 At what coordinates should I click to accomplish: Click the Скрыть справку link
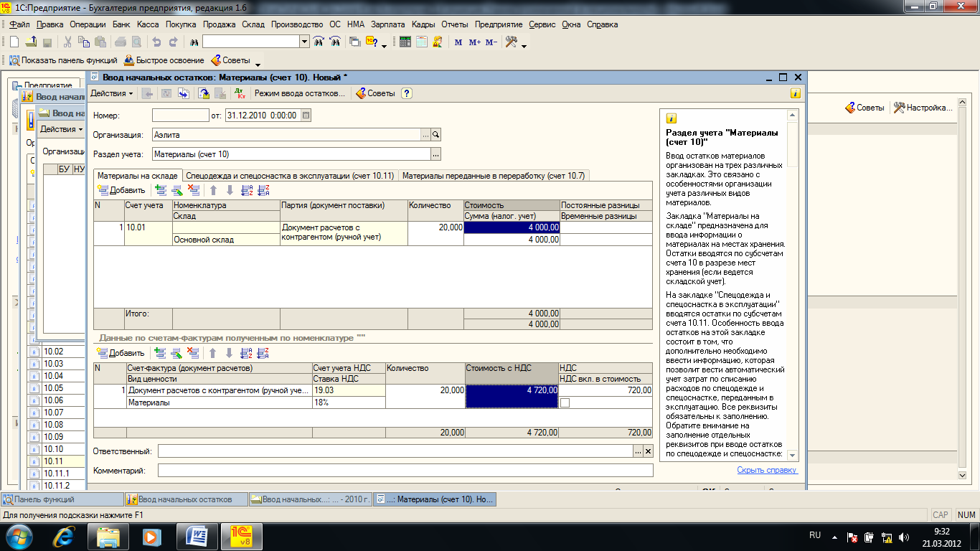pyautogui.click(x=767, y=470)
